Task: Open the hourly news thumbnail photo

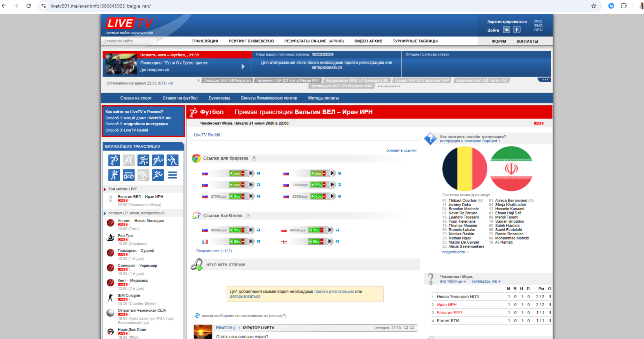Action: click(121, 64)
